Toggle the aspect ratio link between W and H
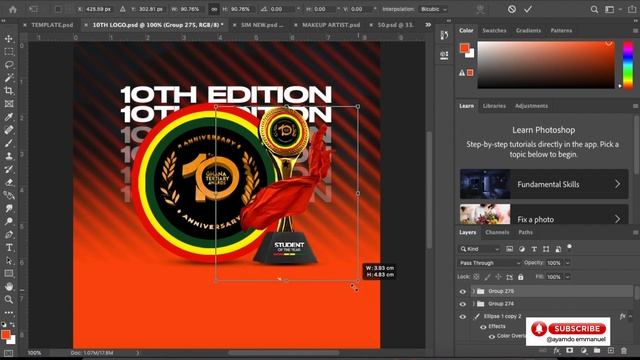Viewport: 640px width, 360px height. point(213,9)
